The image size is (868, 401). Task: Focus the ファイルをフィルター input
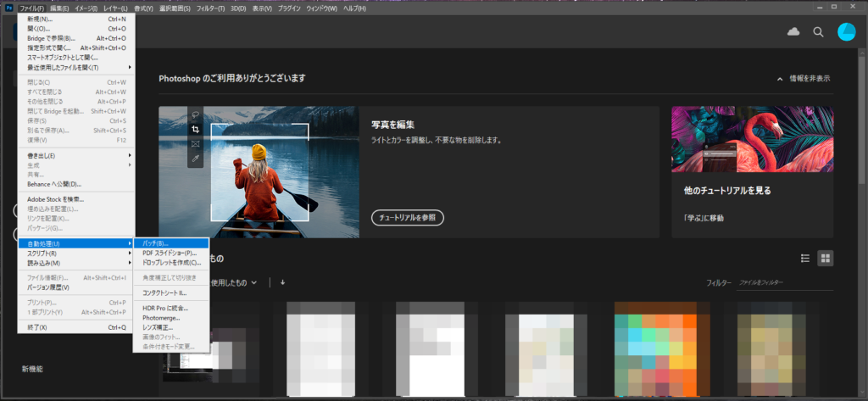point(785,282)
